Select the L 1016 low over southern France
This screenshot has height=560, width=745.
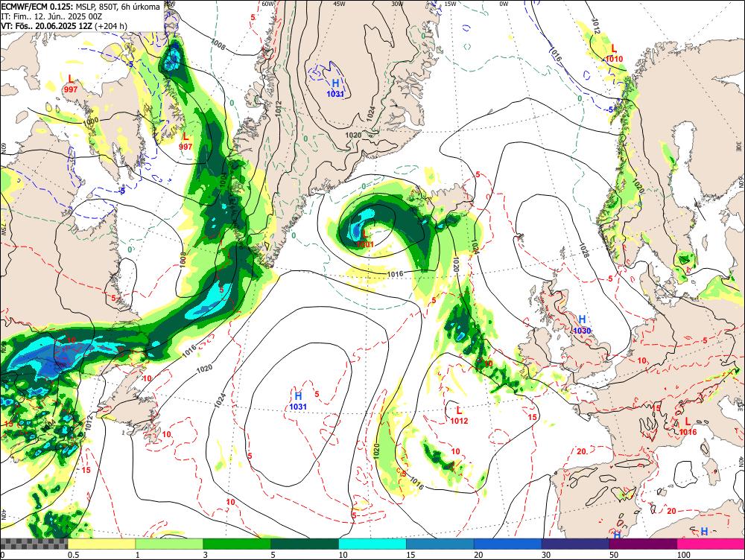(688, 426)
